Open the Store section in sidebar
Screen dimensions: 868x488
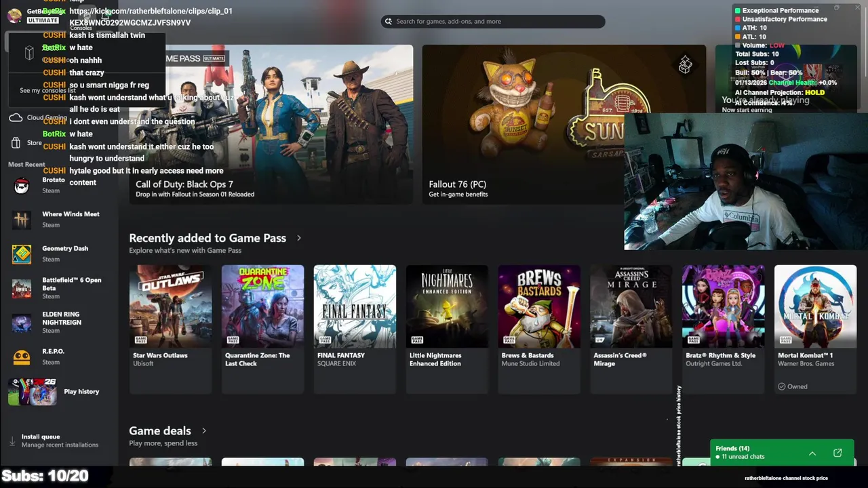coord(34,143)
